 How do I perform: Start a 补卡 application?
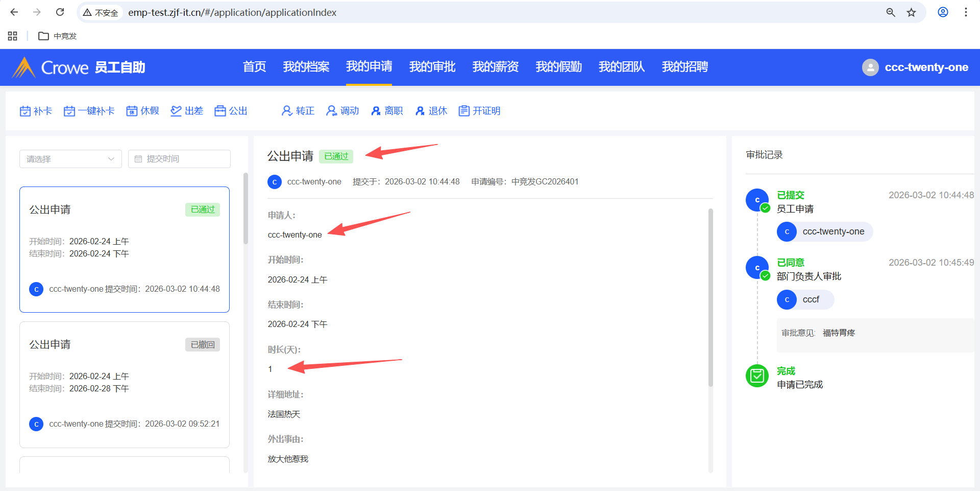point(36,111)
